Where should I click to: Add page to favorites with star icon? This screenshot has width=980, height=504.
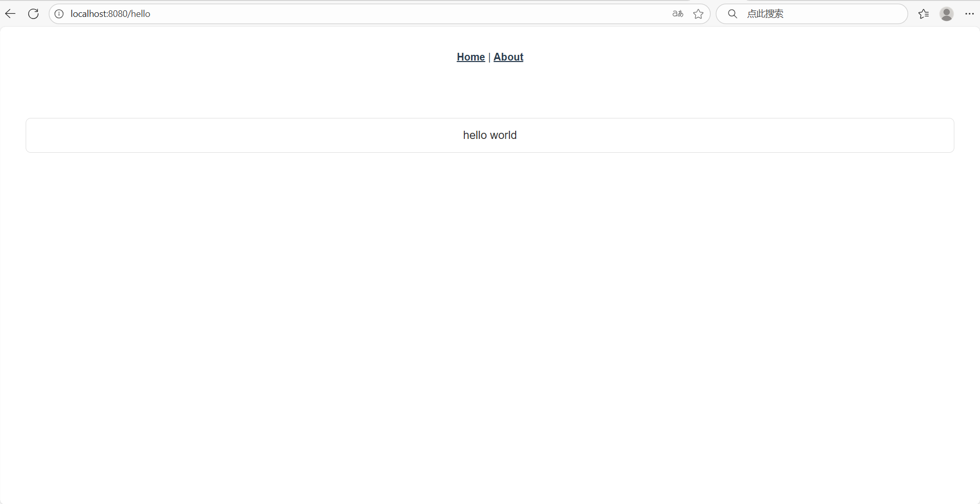tap(698, 14)
